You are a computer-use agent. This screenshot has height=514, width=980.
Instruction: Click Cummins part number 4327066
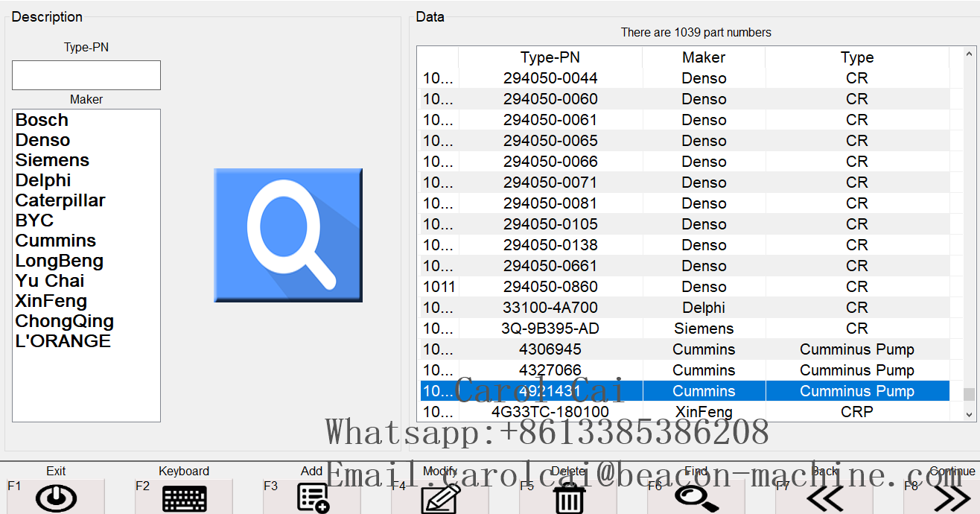tap(684, 370)
